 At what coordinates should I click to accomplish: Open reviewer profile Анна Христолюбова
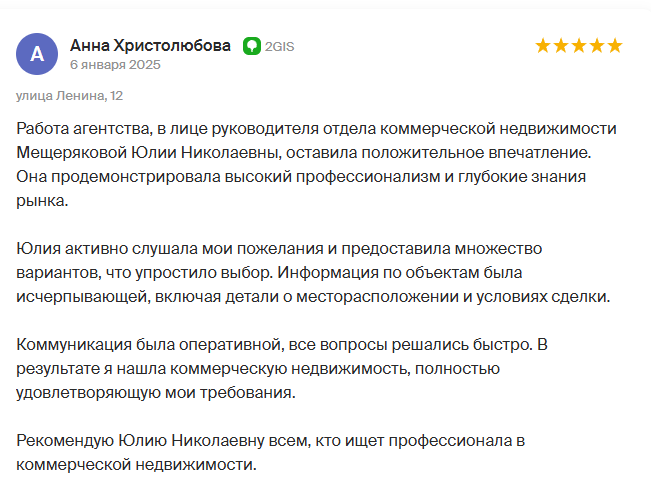click(x=150, y=45)
